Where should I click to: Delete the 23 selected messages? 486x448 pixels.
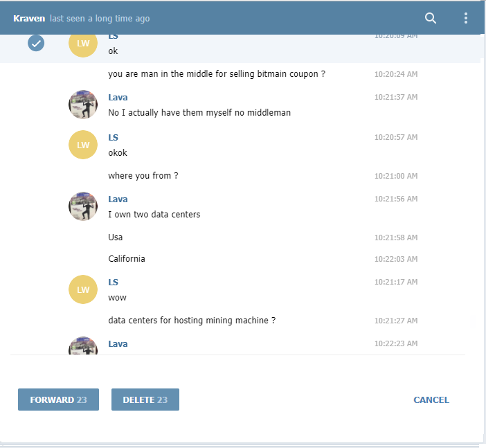point(145,400)
